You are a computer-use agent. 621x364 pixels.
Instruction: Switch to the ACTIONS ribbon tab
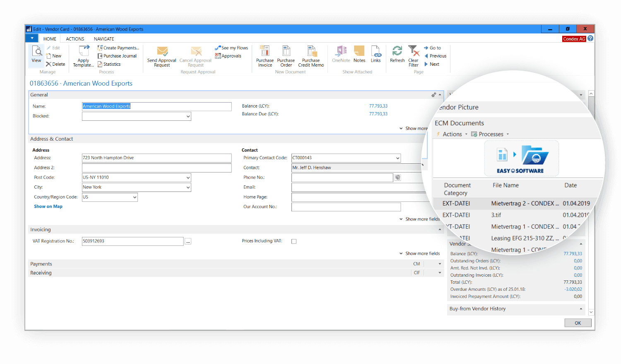pos(75,39)
